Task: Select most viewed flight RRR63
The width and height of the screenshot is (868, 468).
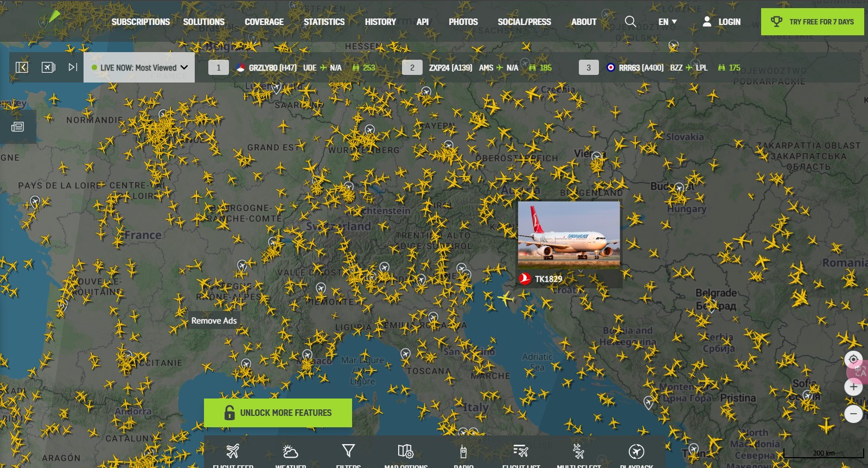Action: pyautogui.click(x=660, y=67)
